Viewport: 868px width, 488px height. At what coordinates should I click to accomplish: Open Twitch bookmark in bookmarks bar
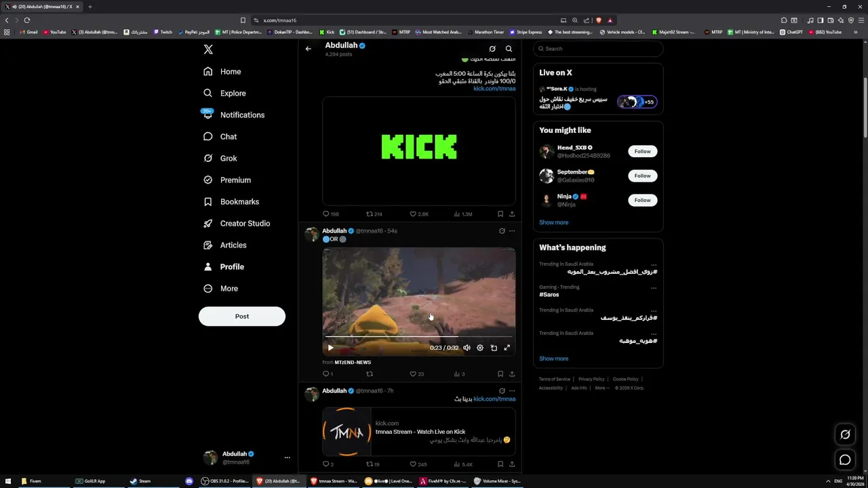pyautogui.click(x=163, y=32)
